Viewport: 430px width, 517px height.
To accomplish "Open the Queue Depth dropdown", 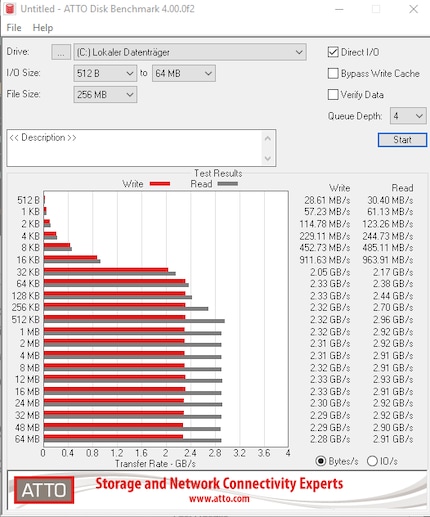I will [x=408, y=116].
